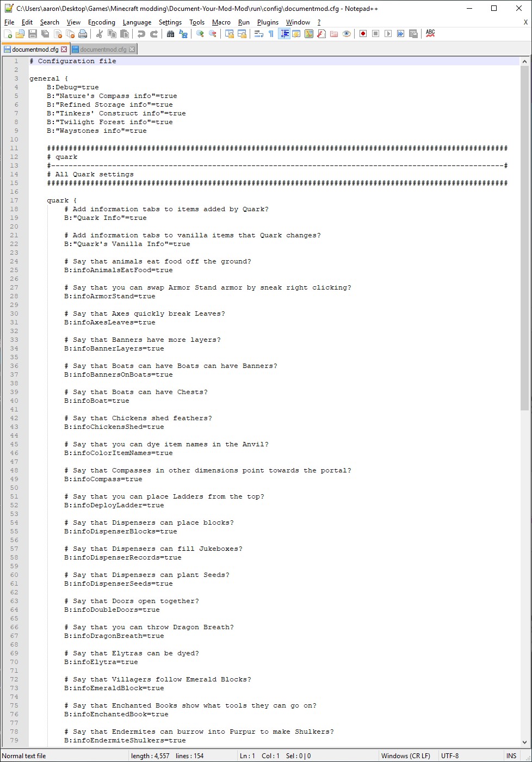This screenshot has width=532, height=762.
Task: Toggle the Indent Guide toolbar button
Action: (x=284, y=34)
